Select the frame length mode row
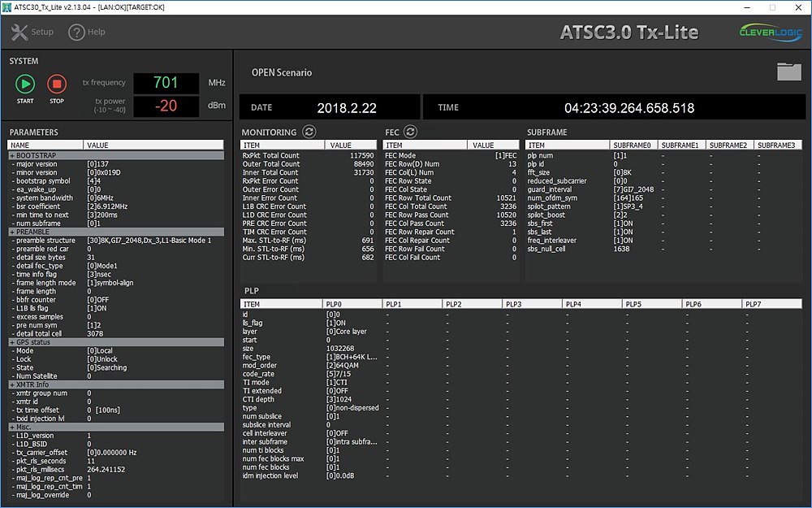Viewport: 812px width, 508px height. pos(115,283)
